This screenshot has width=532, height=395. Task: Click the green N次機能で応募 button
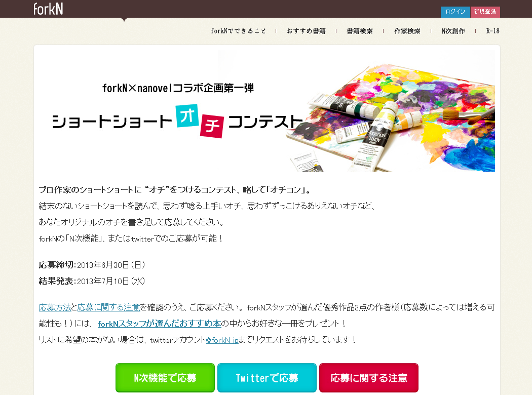[165, 378]
